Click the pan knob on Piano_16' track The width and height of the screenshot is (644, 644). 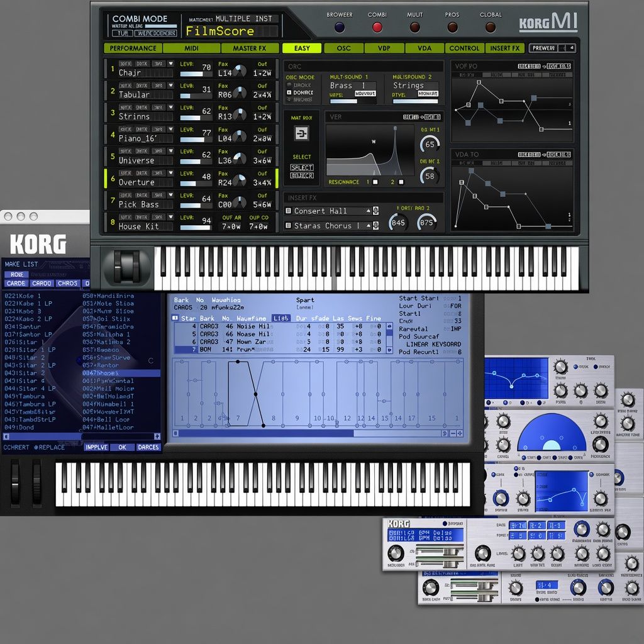[240, 136]
